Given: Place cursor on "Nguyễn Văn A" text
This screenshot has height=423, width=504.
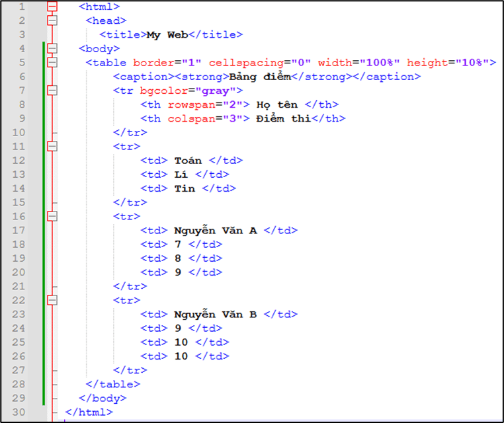Looking at the screenshot, I should (216, 230).
